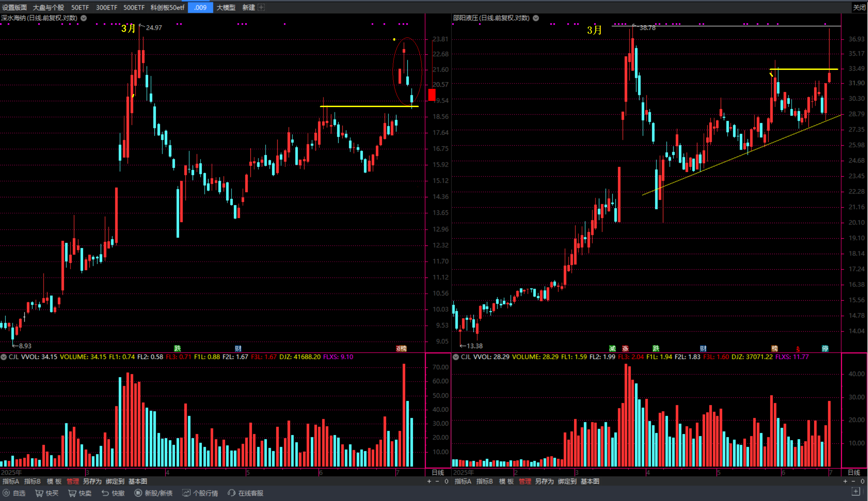
Task: Click the 13.38 low price label
Action: pyautogui.click(x=474, y=346)
